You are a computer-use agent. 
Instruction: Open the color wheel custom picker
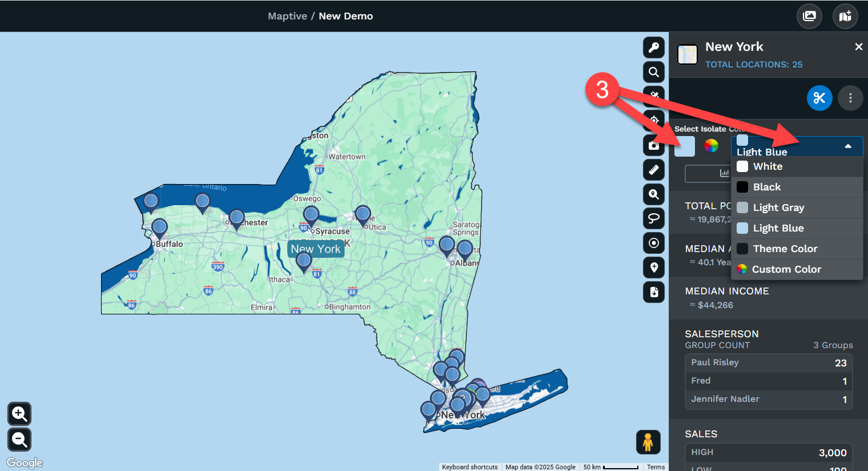(x=711, y=146)
